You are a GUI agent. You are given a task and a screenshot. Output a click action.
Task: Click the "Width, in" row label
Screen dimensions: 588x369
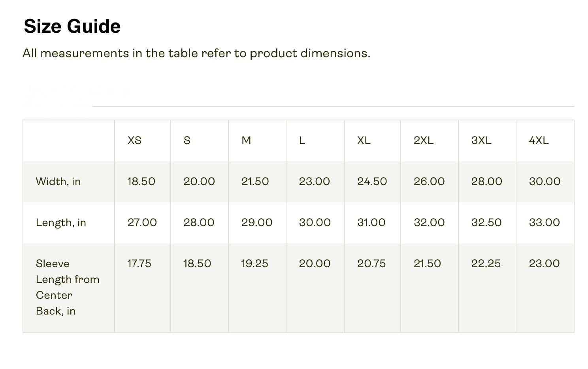(x=58, y=182)
